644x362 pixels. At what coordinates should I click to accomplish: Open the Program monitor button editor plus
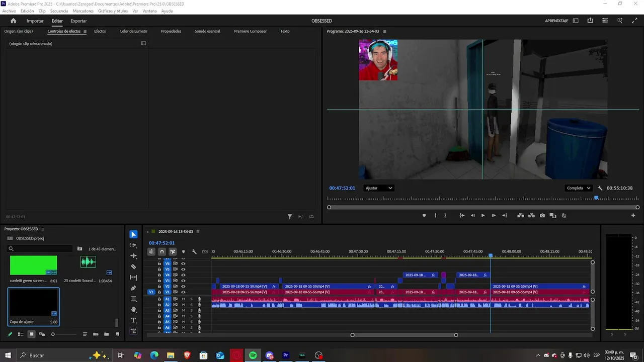point(633,216)
